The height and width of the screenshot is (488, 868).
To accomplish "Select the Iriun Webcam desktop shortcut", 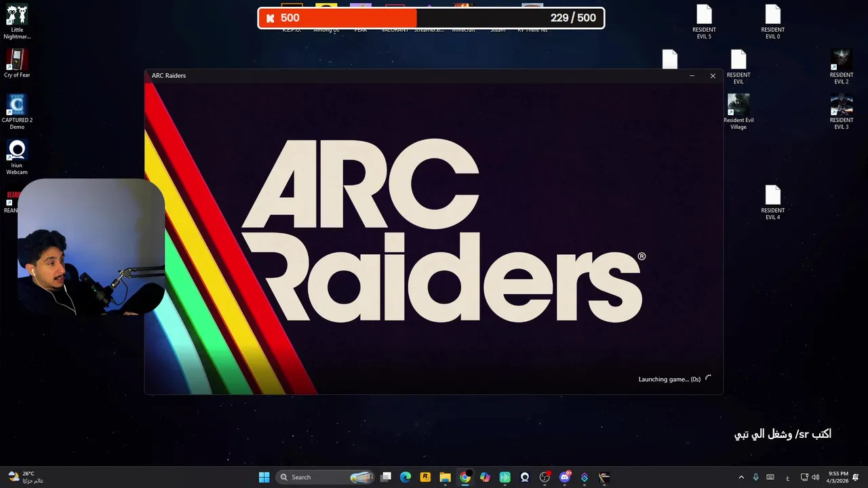I will pos(17,157).
